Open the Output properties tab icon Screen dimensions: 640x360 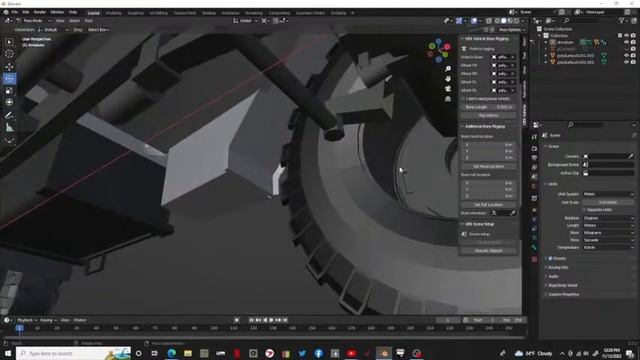coord(534,158)
